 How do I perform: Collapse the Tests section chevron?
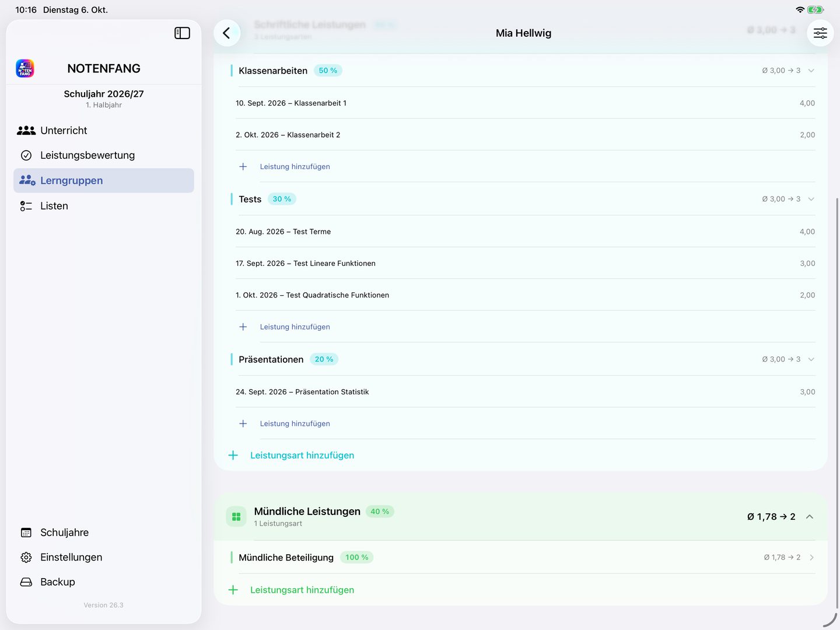pyautogui.click(x=811, y=199)
